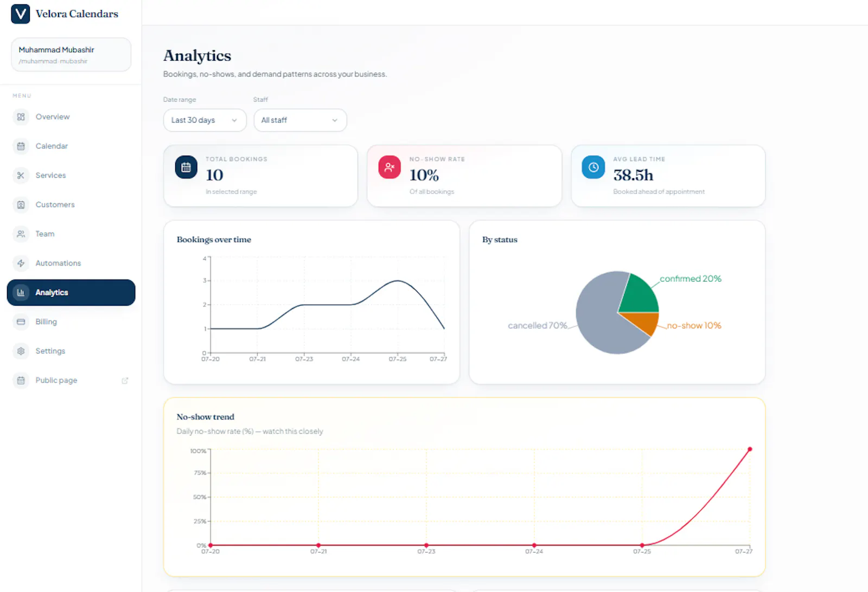Open the Settings menu item
The image size is (868, 592).
pos(71,351)
